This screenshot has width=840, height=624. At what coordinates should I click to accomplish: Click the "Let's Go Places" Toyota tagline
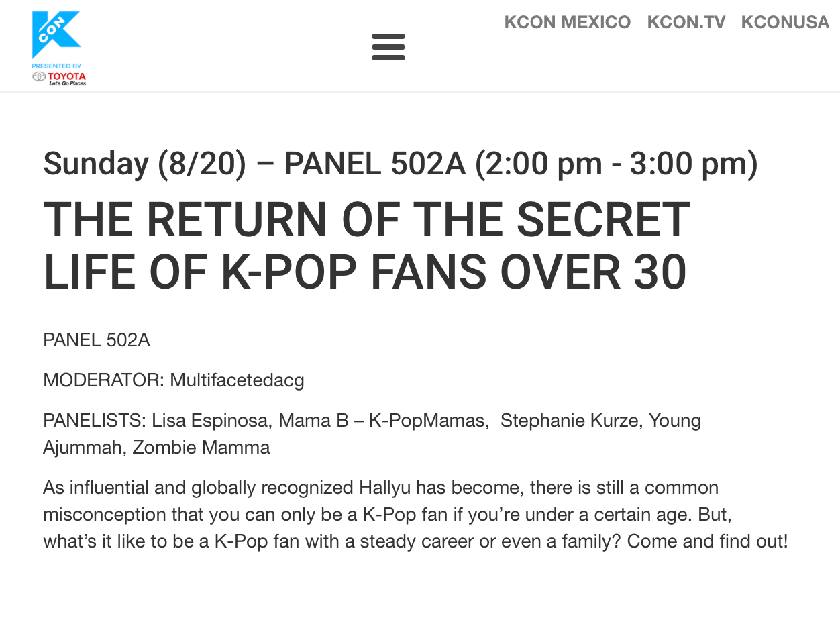[x=67, y=83]
